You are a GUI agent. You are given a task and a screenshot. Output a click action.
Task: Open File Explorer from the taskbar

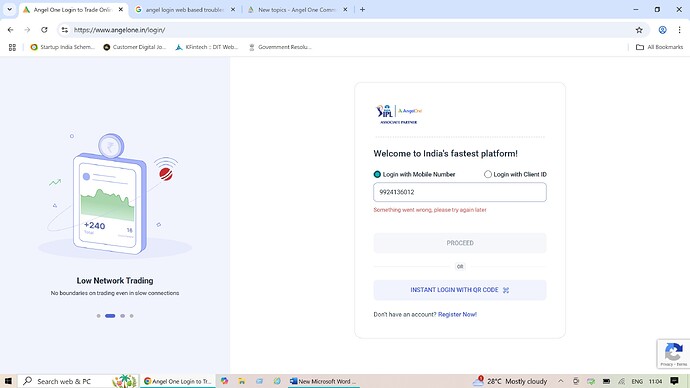(x=242, y=381)
